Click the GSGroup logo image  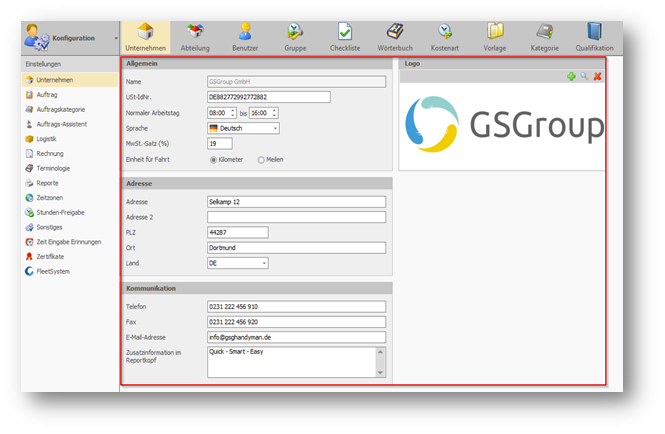point(503,125)
